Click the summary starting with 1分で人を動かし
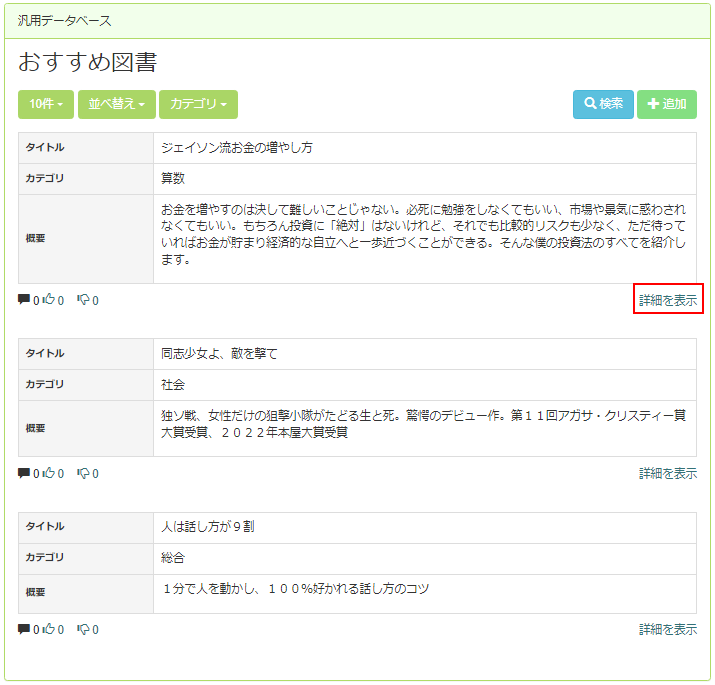This screenshot has height=685, width=715. click(x=296, y=589)
